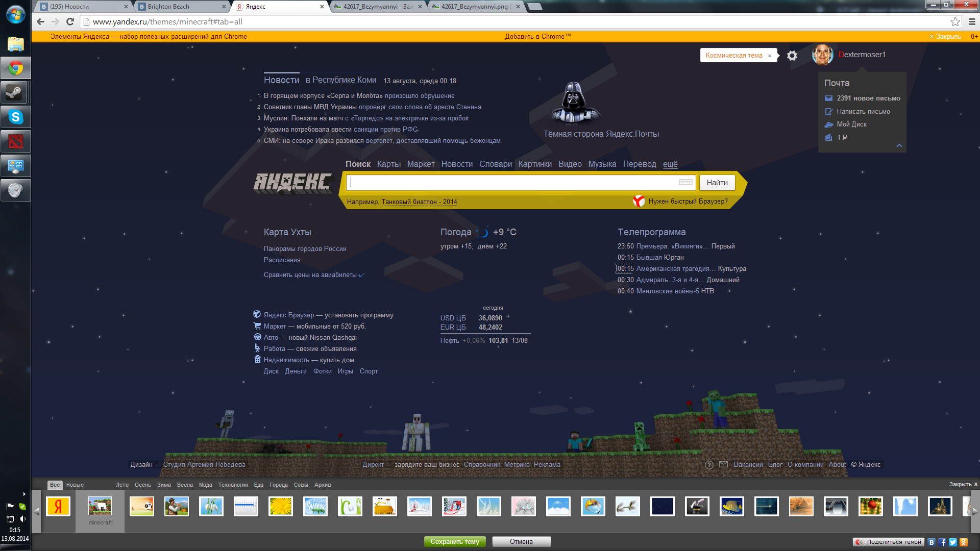Reload the page with refresh icon
This screenshot has height=551, width=980.
70,21
